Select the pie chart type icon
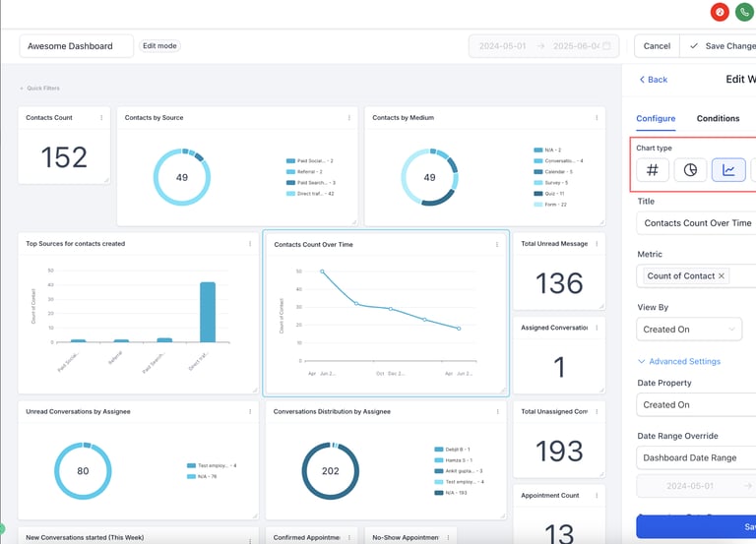 [690, 170]
